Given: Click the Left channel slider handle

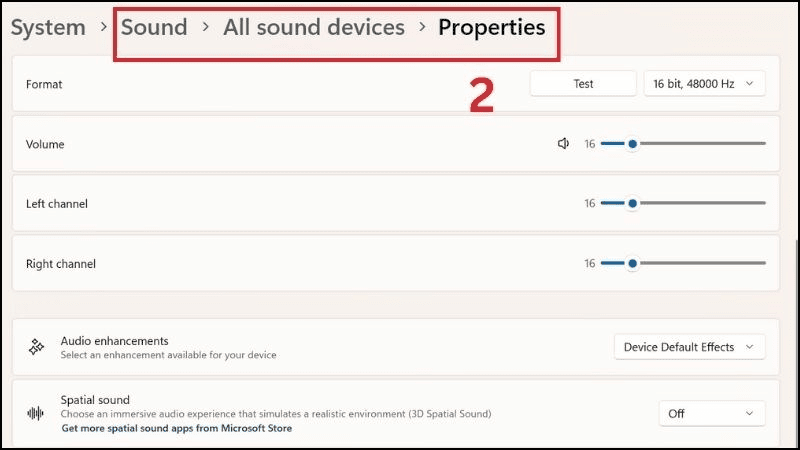Looking at the screenshot, I should 633,204.
